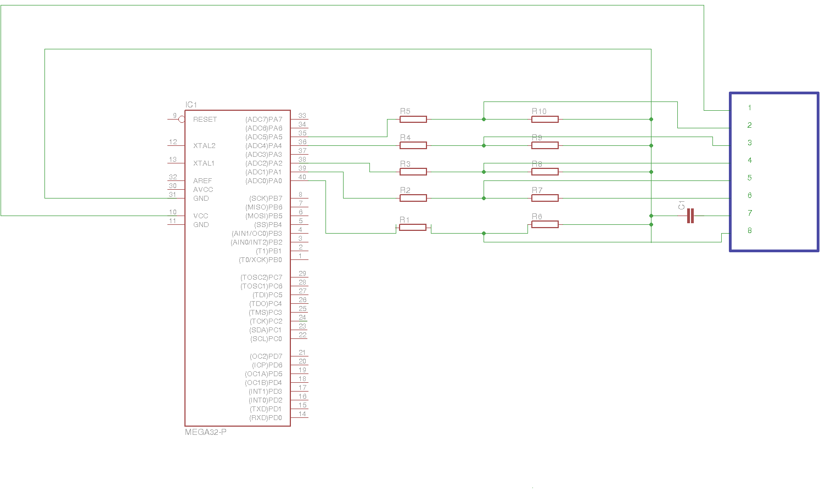Select the (RXD)PD0 pin label
Image resolution: width=820 pixels, height=504 pixels.
266,418
